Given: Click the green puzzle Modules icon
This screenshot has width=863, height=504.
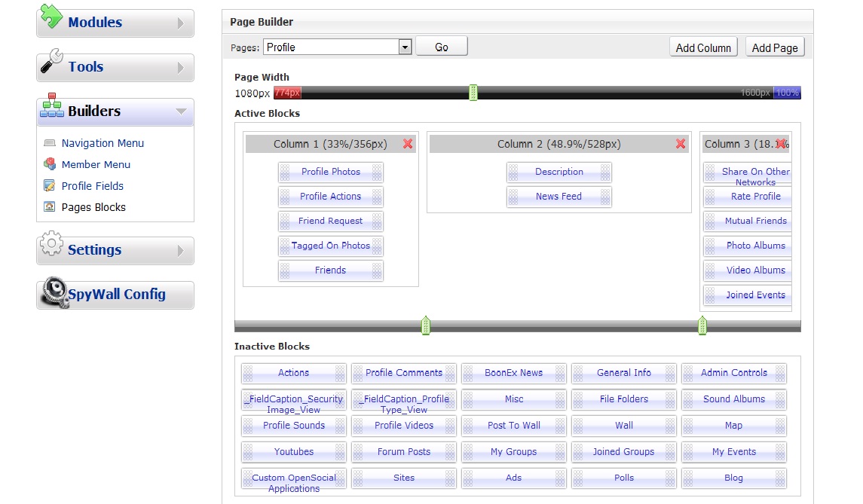Looking at the screenshot, I should tap(51, 16).
